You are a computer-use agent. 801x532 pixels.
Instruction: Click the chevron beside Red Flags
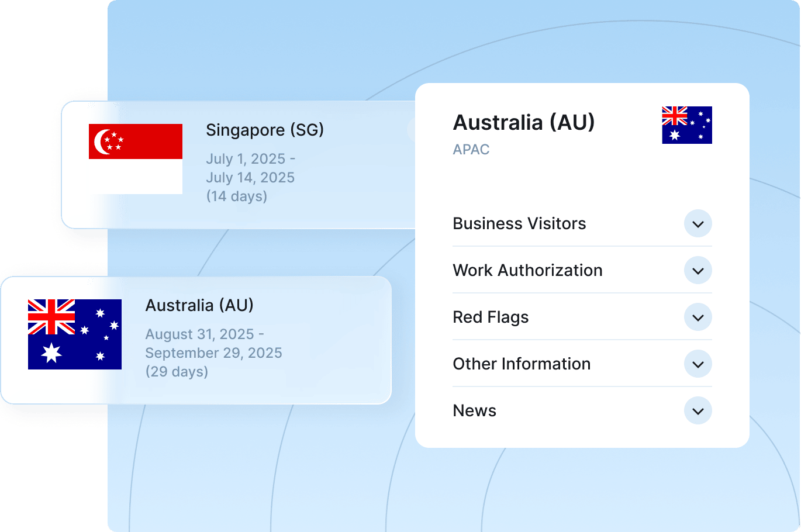point(698,317)
